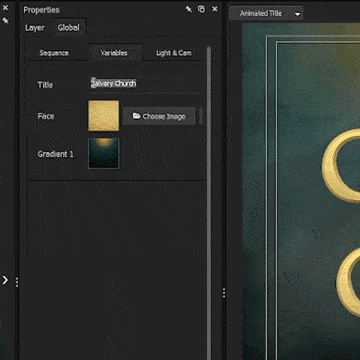
Task: Open the Animated Title dropdown arrow
Action: click(x=297, y=14)
